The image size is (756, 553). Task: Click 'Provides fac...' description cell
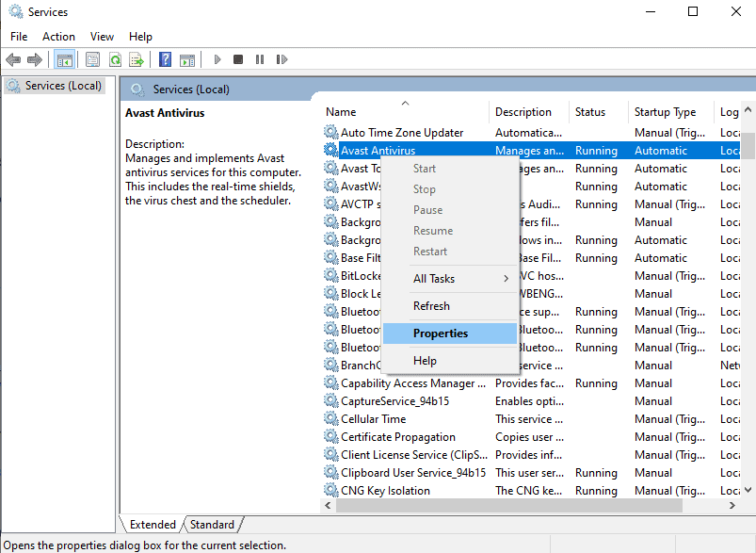(529, 383)
